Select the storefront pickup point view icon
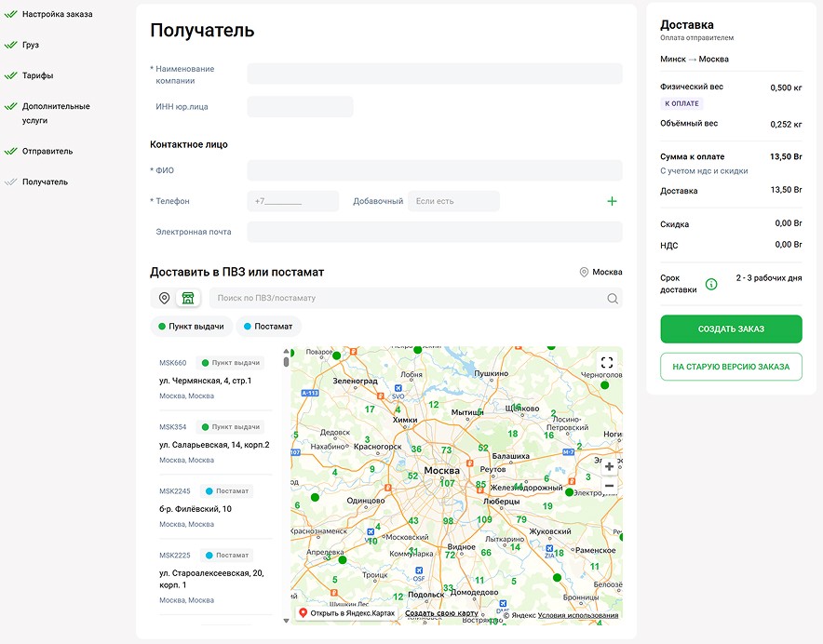Screen dimensions: 823x644 point(188,298)
